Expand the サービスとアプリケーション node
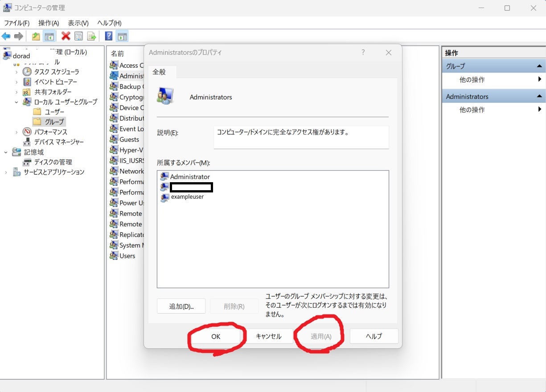This screenshot has height=392, width=546. 6,172
